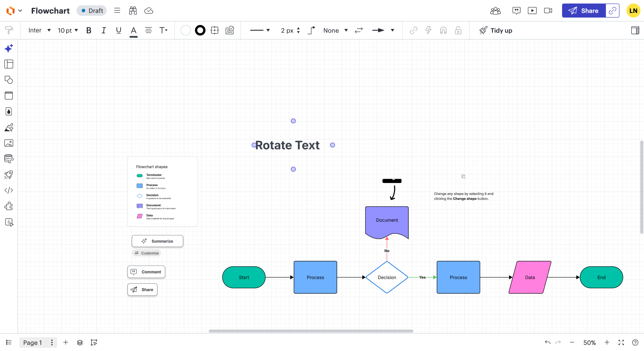Open the 10 pt font size dropdown
644x351 pixels.
68,30
